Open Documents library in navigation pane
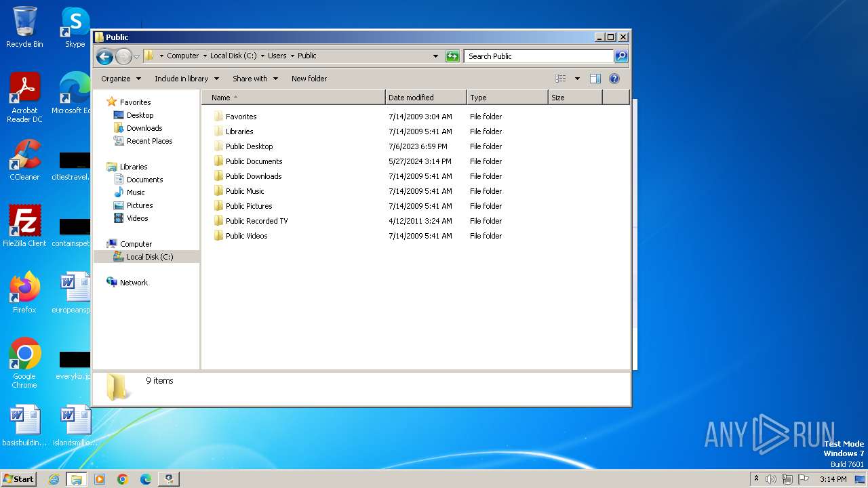The height and width of the screenshot is (488, 868). [x=144, y=180]
